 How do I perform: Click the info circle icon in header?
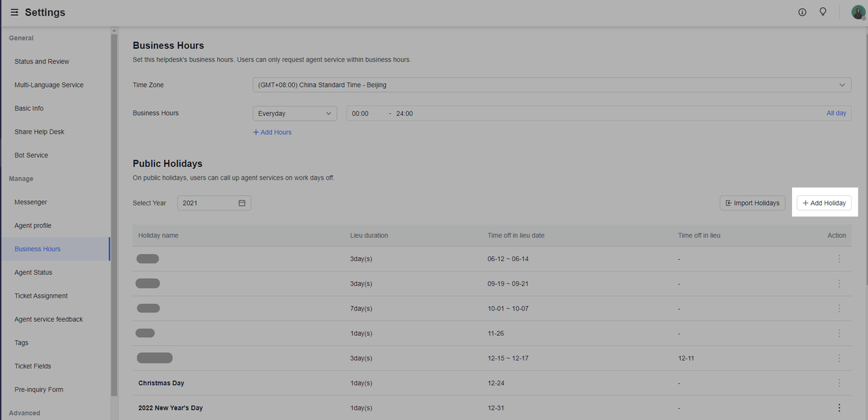pos(802,12)
